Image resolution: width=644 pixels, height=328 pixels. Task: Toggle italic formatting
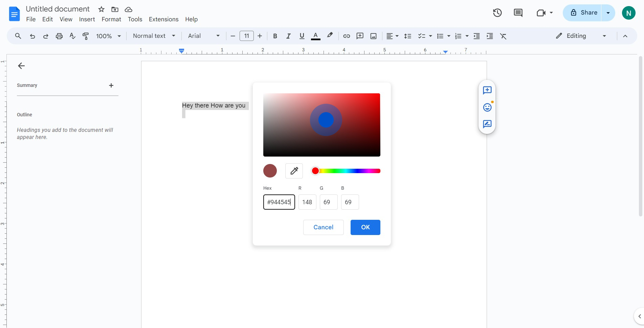[288, 36]
